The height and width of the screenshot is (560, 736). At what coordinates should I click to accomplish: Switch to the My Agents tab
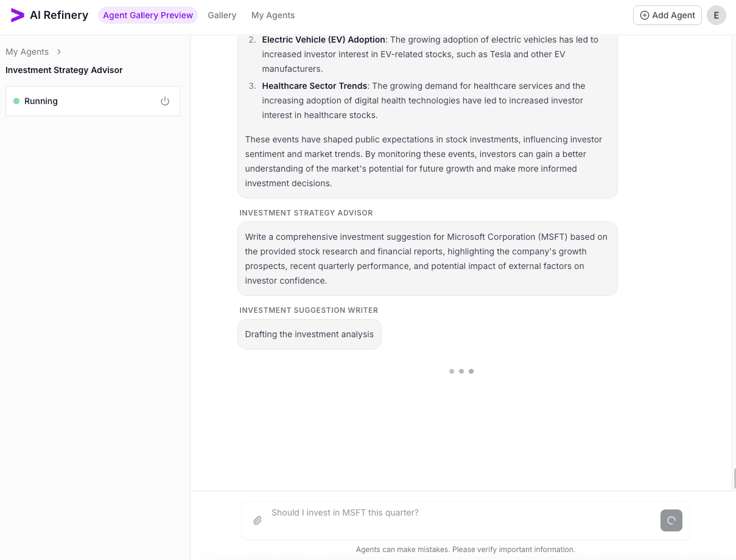click(273, 15)
